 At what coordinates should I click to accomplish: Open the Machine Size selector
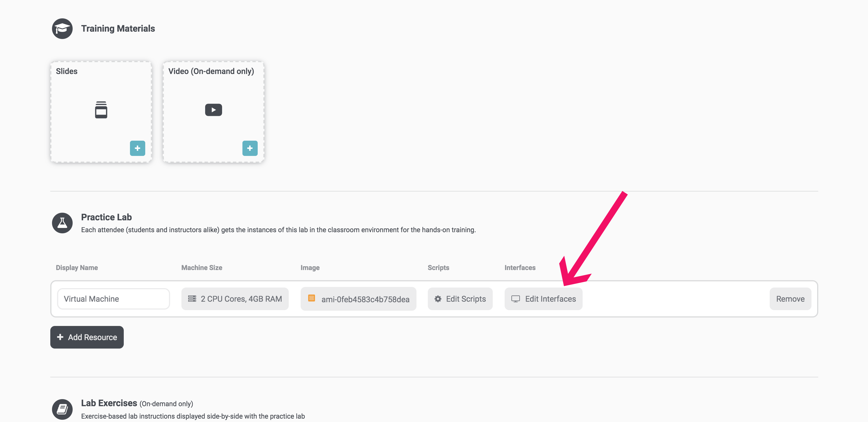(235, 299)
